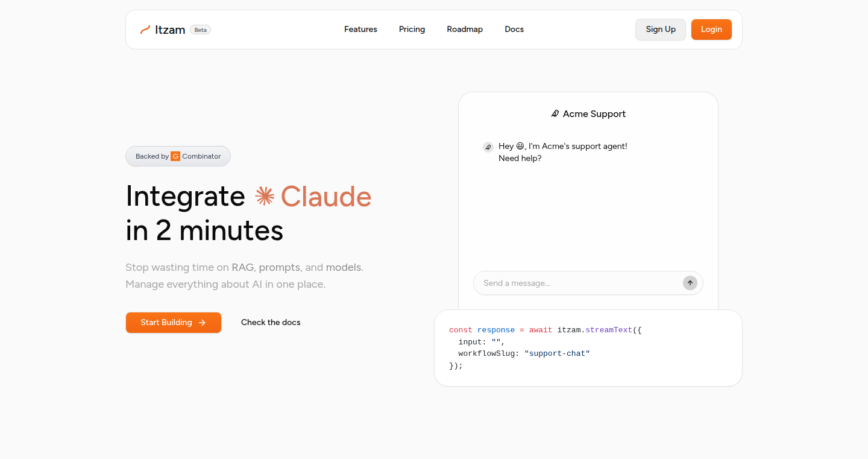The width and height of the screenshot is (868, 459).
Task: Click the Claude word in the headline
Action: pos(326,197)
